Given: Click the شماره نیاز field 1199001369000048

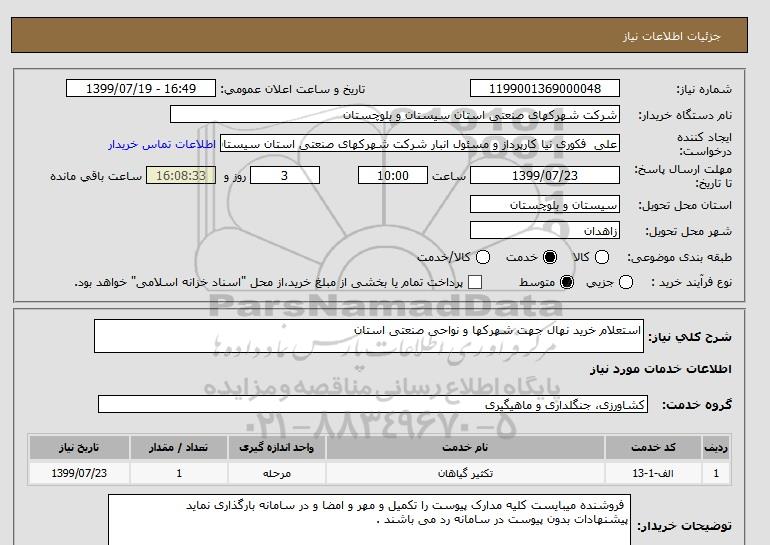Looking at the screenshot, I should tap(545, 89).
